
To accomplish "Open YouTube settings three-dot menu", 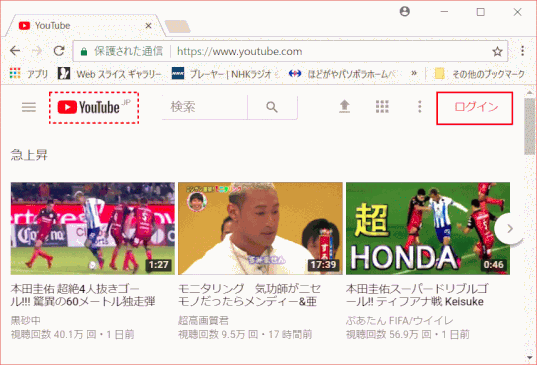I will coord(420,106).
